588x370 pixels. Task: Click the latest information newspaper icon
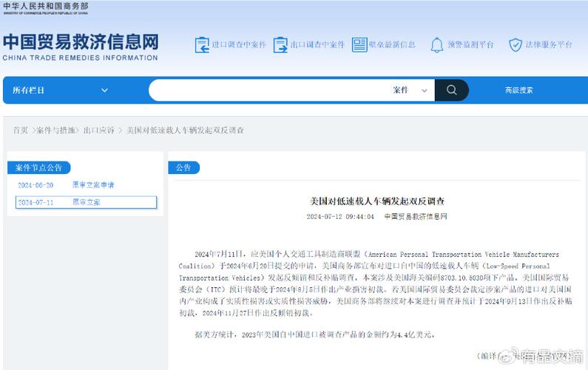click(359, 45)
